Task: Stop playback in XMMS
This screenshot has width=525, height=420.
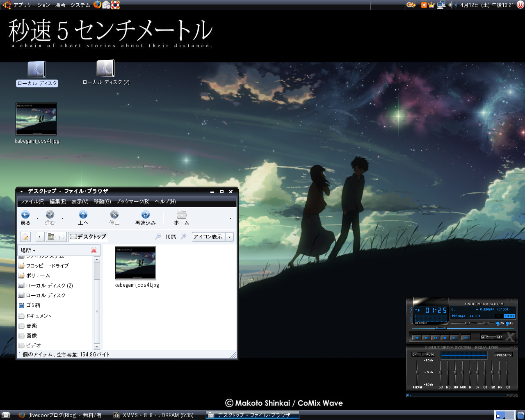Action: tap(445, 337)
